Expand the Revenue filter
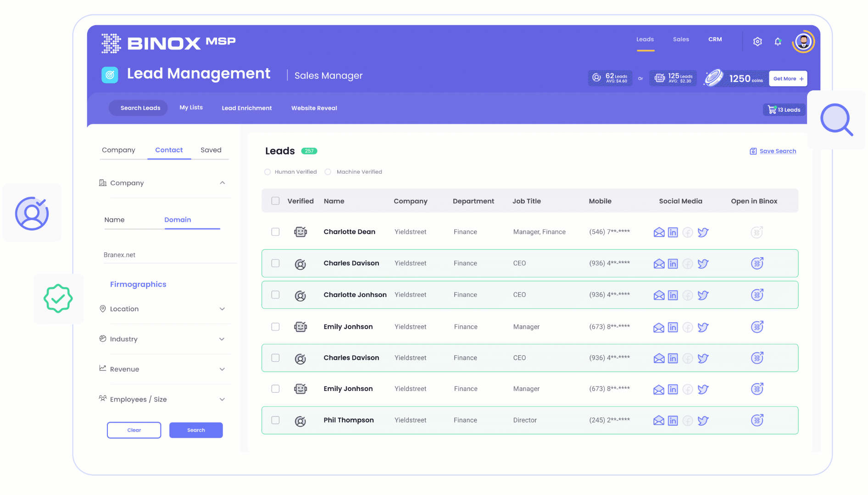This screenshot has width=868, height=495. click(222, 369)
